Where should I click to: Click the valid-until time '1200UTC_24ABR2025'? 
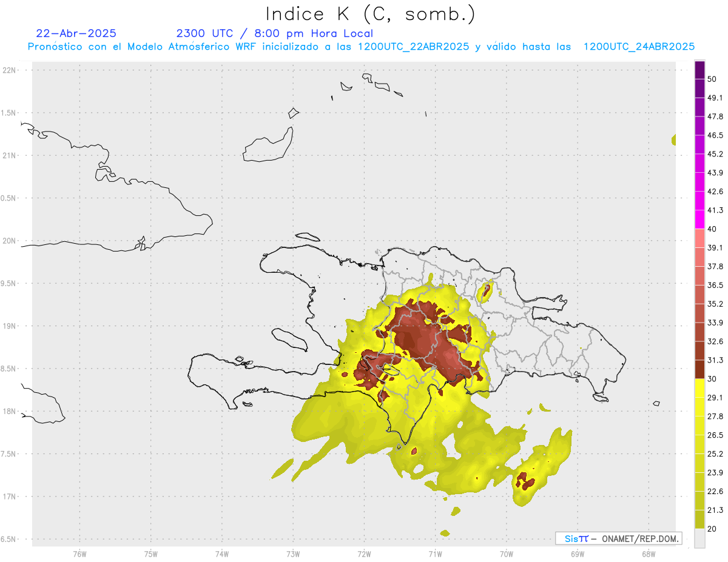(639, 47)
